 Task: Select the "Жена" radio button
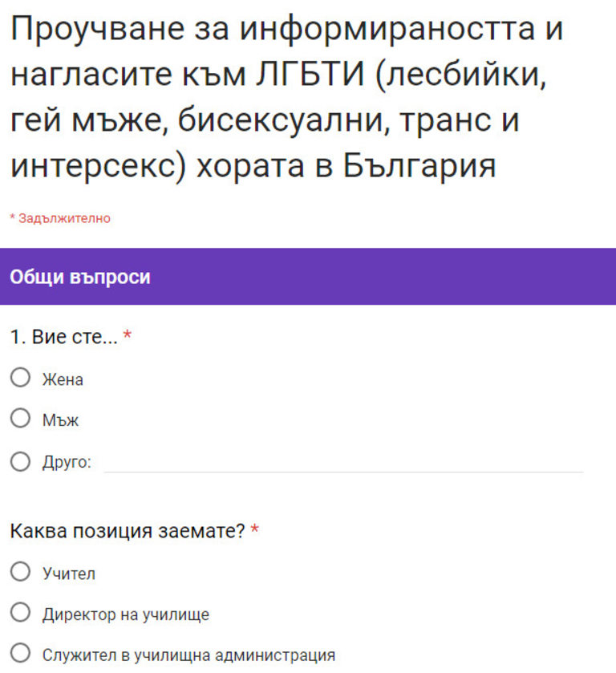coord(20,378)
